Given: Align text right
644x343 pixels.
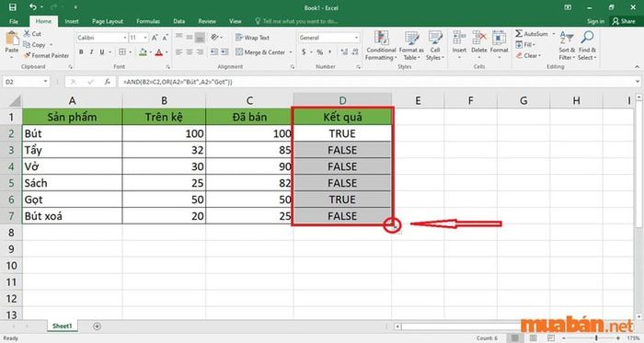Looking at the screenshot, I should (x=200, y=52).
